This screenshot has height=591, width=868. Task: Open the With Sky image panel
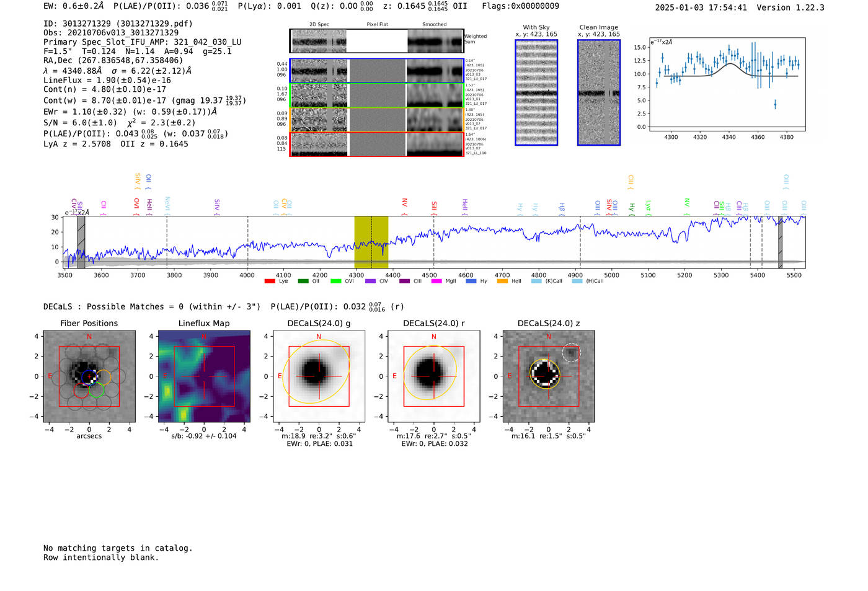click(536, 92)
